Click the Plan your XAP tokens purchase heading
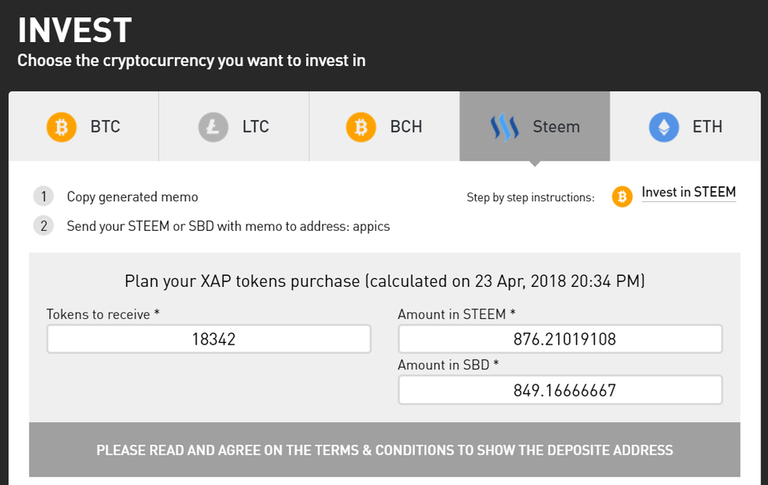The width and height of the screenshot is (768, 485). (x=384, y=281)
